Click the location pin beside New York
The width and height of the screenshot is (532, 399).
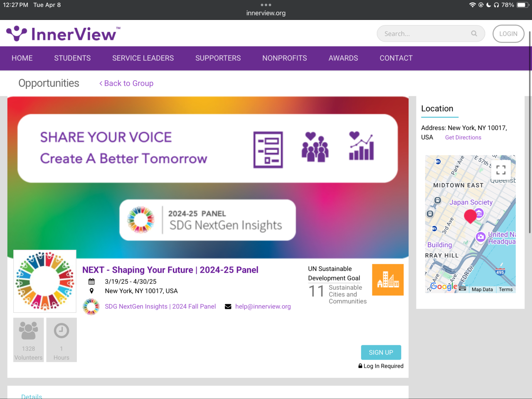click(x=91, y=291)
